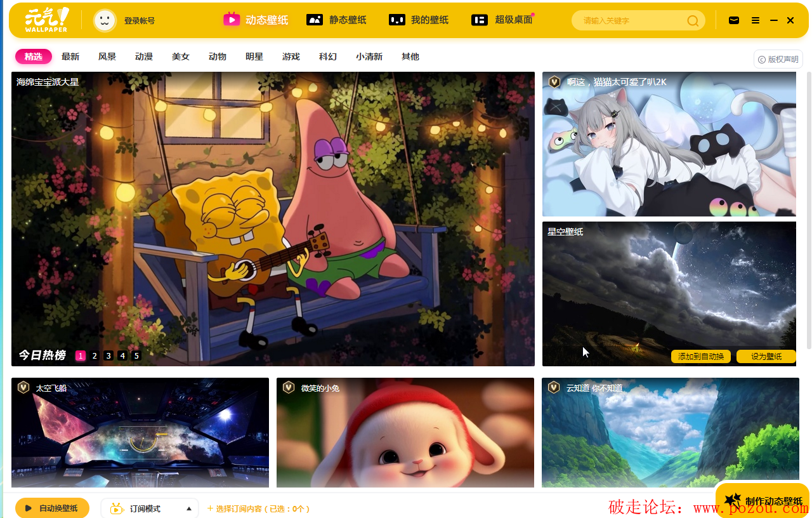Click 设为壁纸 button

click(766, 357)
